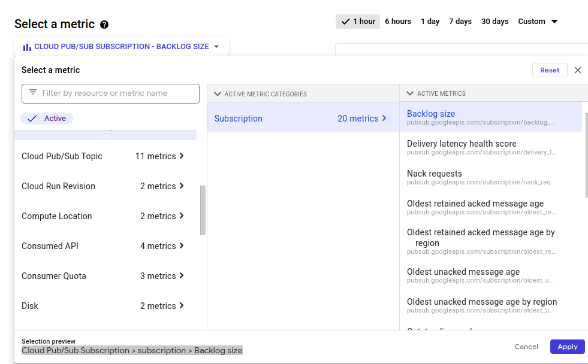Switch the time range to 6 hours
Viewport: 588px width, 364px height.
coord(397,21)
